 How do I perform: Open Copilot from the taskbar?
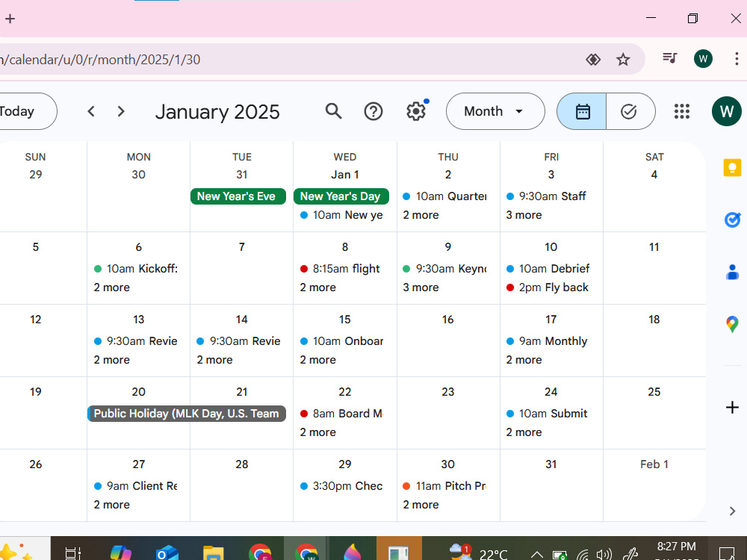point(121,553)
